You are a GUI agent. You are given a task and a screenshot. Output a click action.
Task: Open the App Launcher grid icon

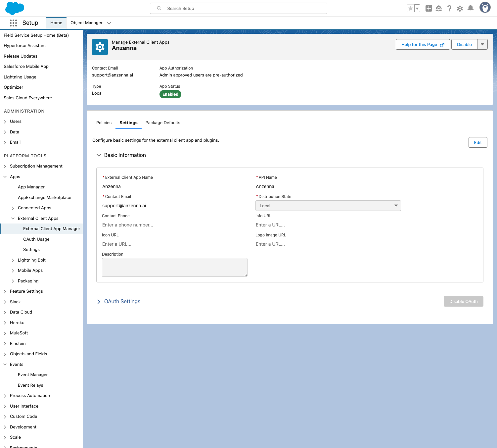(x=13, y=23)
